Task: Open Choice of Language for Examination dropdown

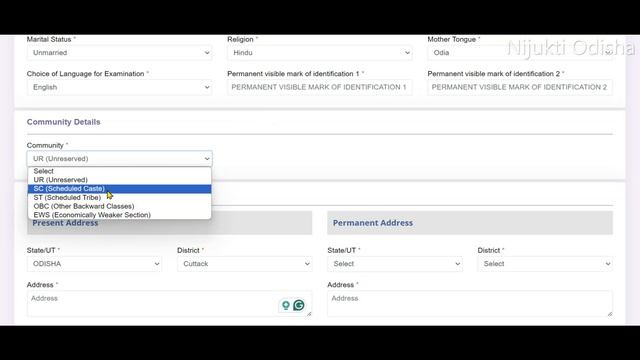Action: click(119, 87)
